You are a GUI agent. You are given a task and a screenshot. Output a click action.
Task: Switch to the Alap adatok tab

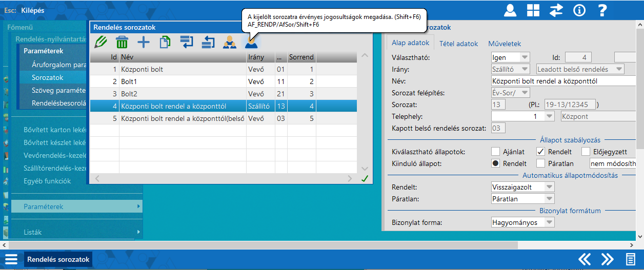click(x=411, y=44)
